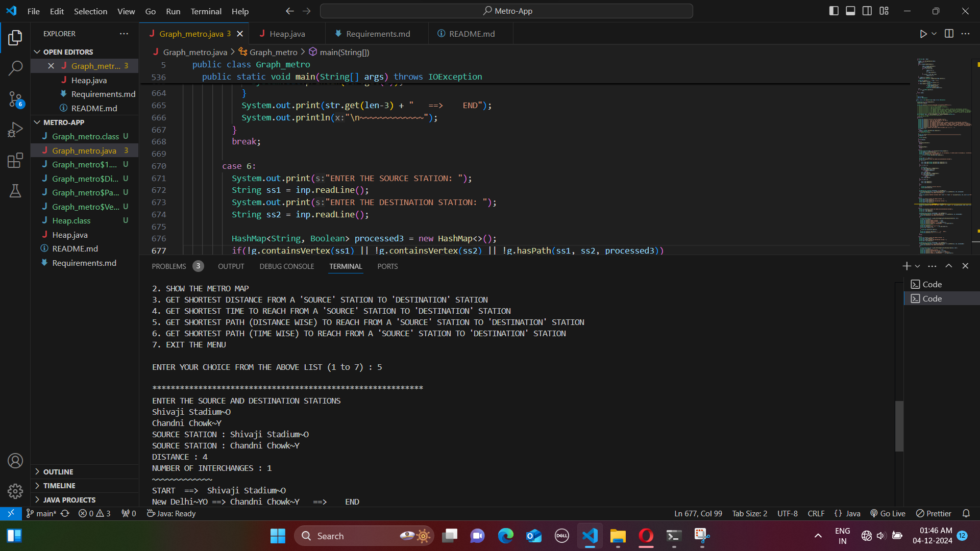Open the terminal launch profile dropdown
The width and height of the screenshot is (980, 551).
(x=918, y=266)
